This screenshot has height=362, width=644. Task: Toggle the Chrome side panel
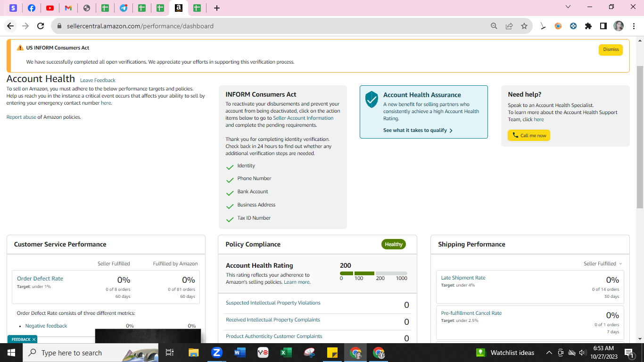click(603, 26)
